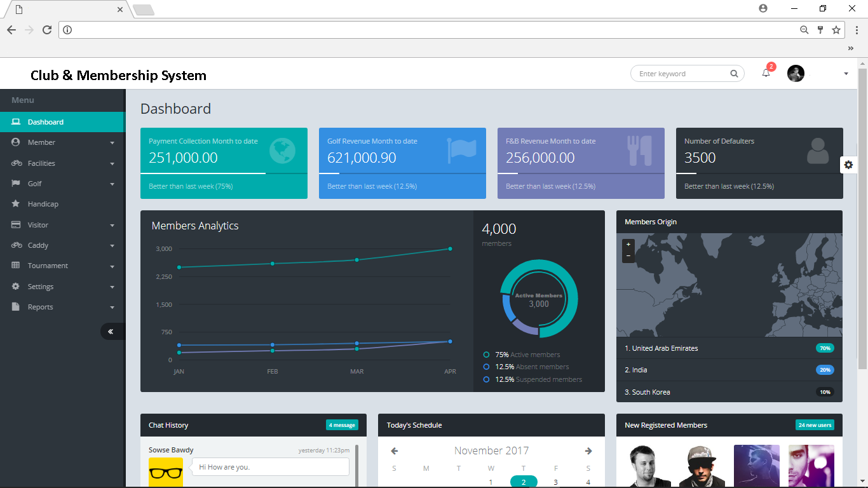Viewport: 868px width, 488px height.
Task: Select Dashboard in sidebar menu
Action: [62, 122]
